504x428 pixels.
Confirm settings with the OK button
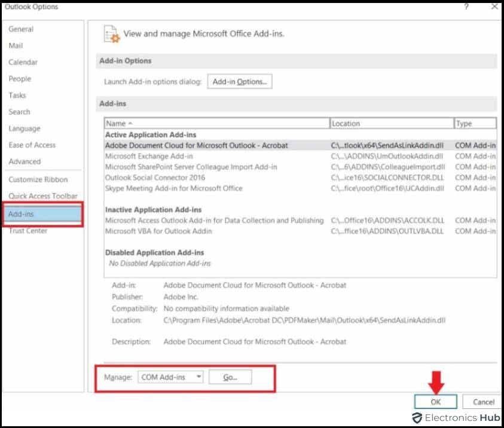436,402
